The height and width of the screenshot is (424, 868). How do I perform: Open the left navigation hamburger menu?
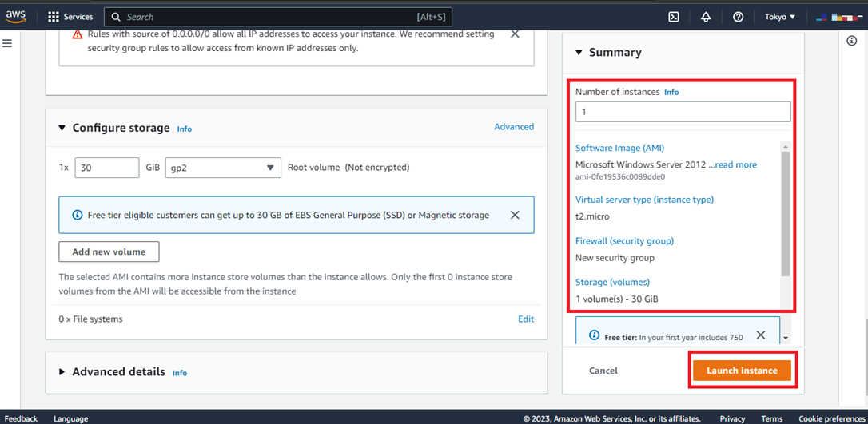(x=7, y=43)
